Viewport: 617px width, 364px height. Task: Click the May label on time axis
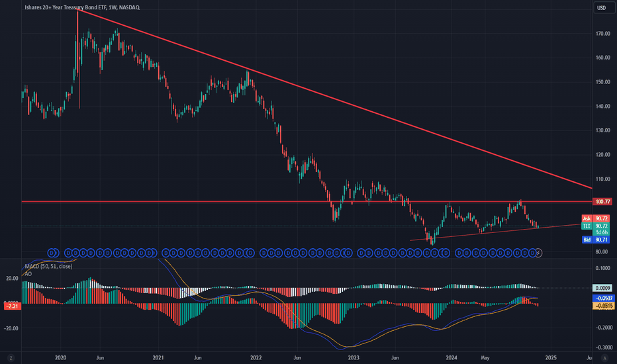point(485,357)
